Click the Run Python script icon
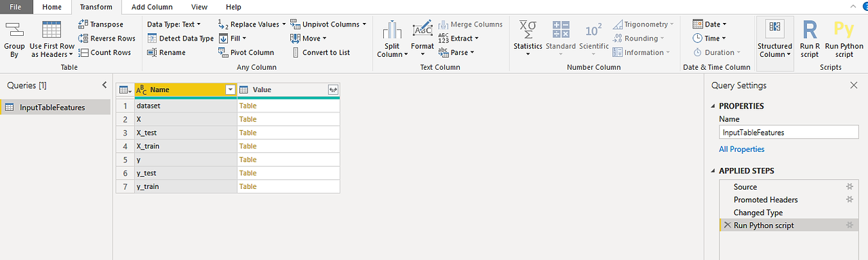868x260 pixels. point(844,30)
